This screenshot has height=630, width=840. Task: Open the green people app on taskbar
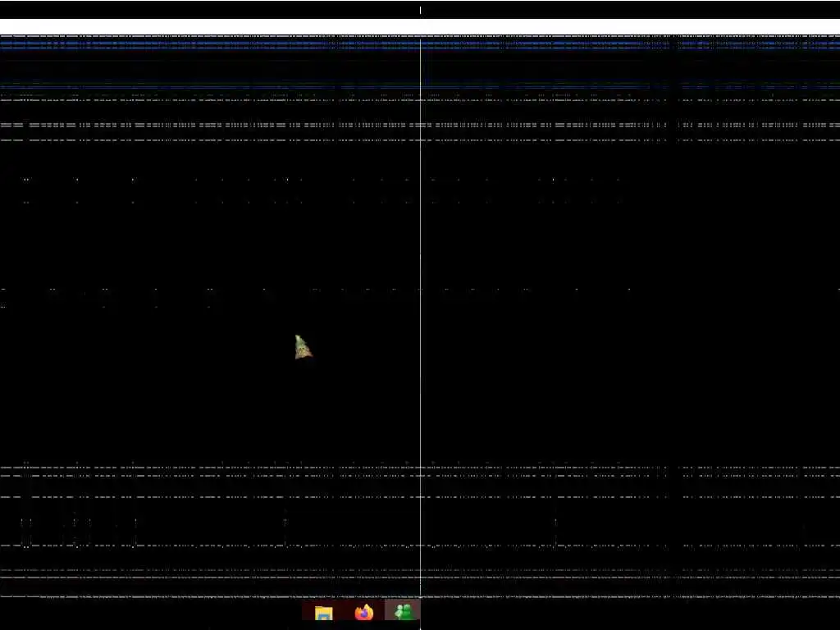pos(402,611)
